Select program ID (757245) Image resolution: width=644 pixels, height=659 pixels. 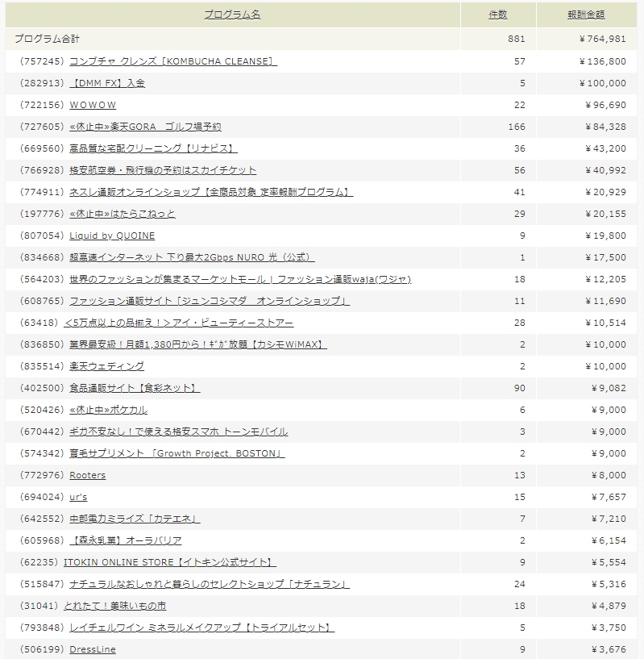click(x=42, y=61)
